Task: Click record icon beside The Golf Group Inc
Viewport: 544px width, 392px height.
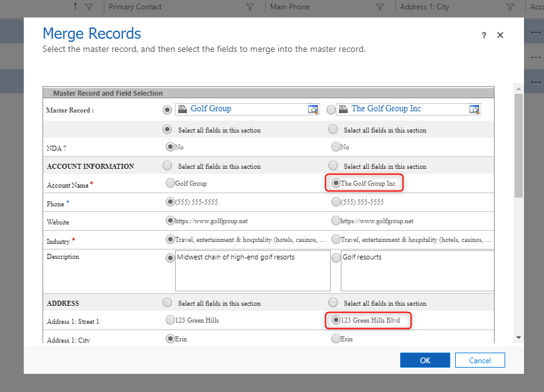Action: 343,109
